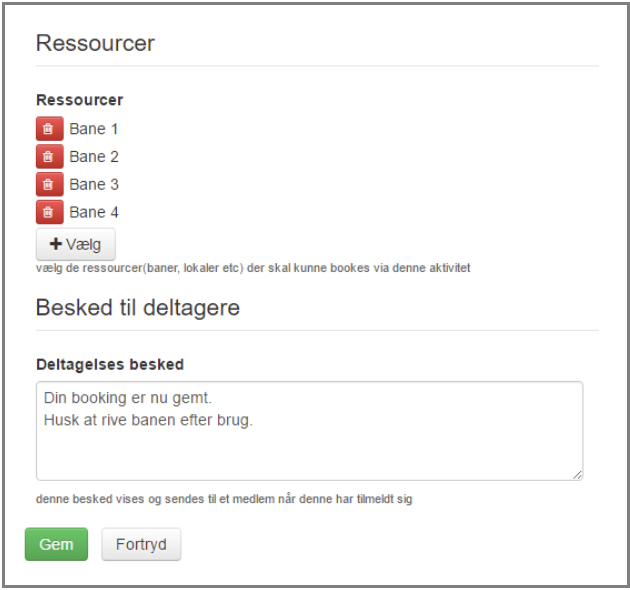Focus the Deltagelses besked text area
The width and height of the screenshot is (630, 590).
[309, 431]
